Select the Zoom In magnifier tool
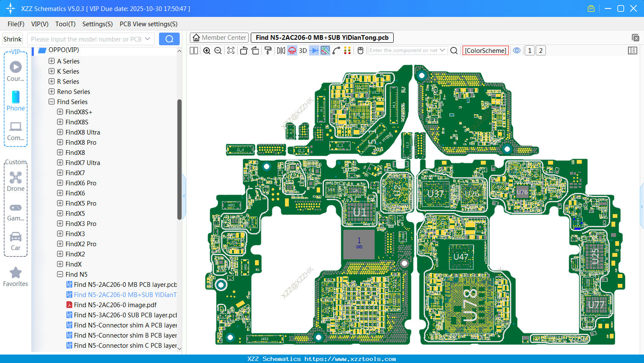The width and height of the screenshot is (644, 363). click(207, 50)
